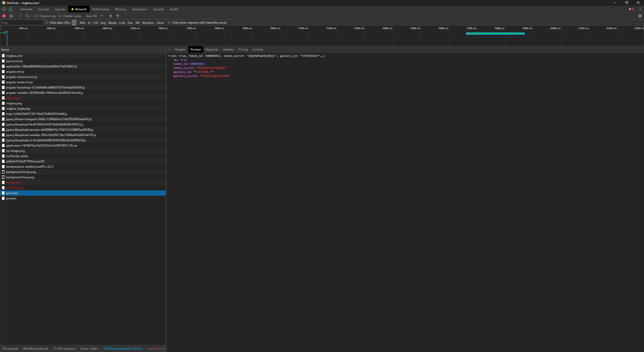This screenshot has width=644, height=352.
Task: Open the Slow 3G throttling dropdown
Action: [x=94, y=16]
